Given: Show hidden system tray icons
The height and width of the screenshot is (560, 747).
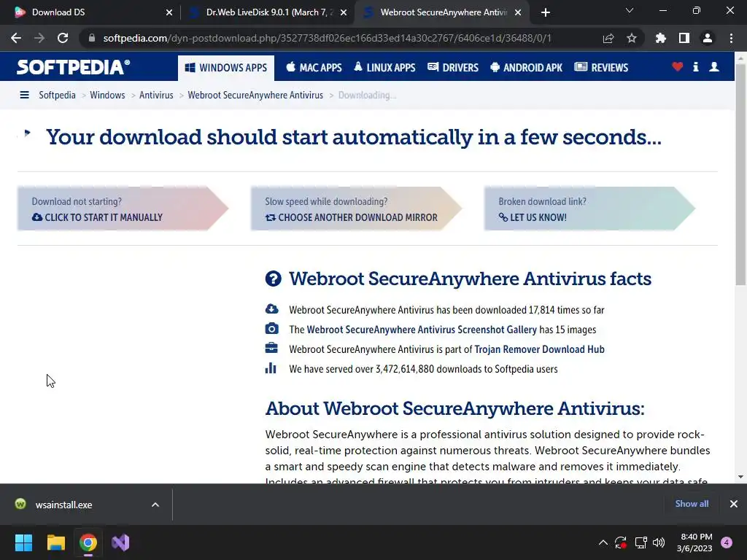Looking at the screenshot, I should (x=603, y=542).
